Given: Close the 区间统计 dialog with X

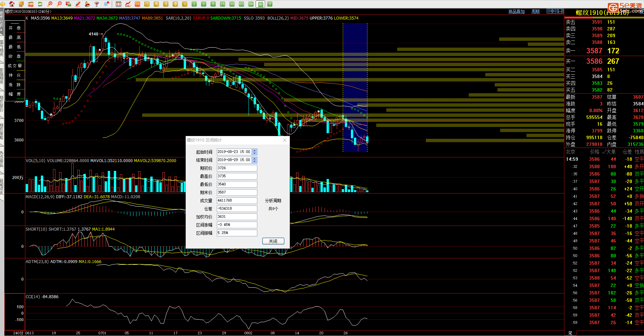Looking at the screenshot, I should point(285,140).
